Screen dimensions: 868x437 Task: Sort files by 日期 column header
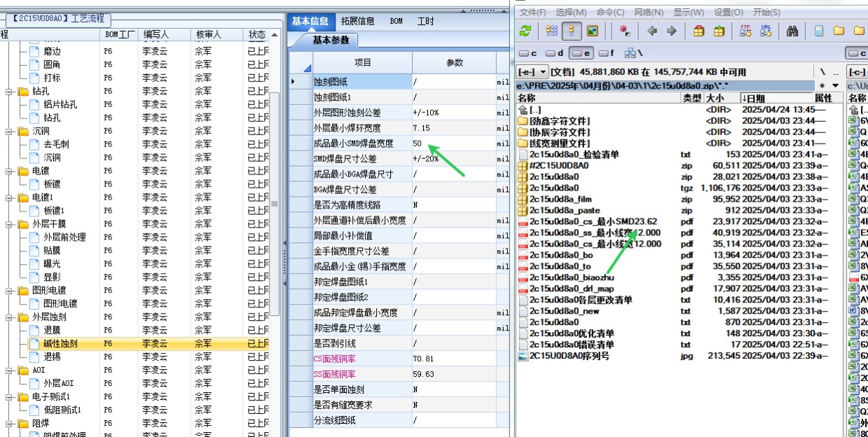point(776,99)
